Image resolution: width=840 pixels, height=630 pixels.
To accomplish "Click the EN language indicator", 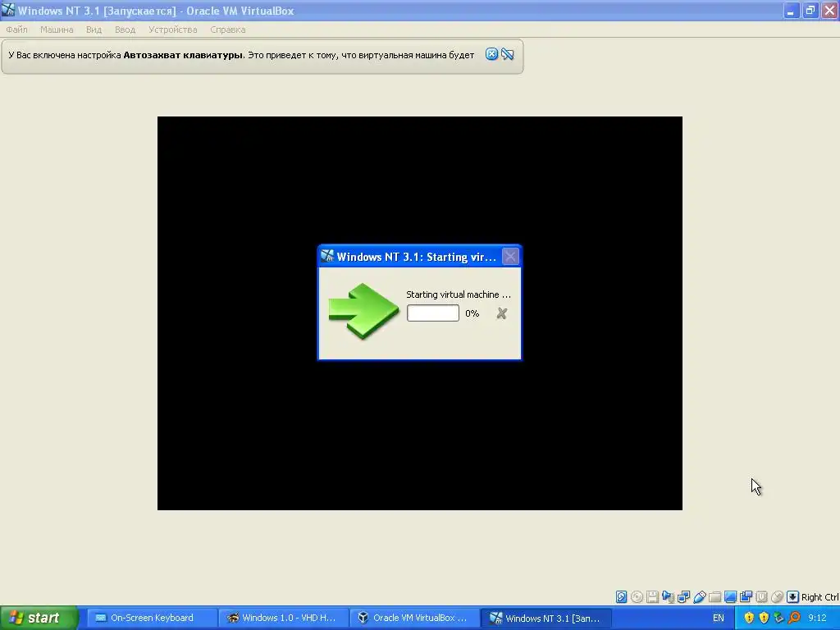I will pyautogui.click(x=719, y=618).
